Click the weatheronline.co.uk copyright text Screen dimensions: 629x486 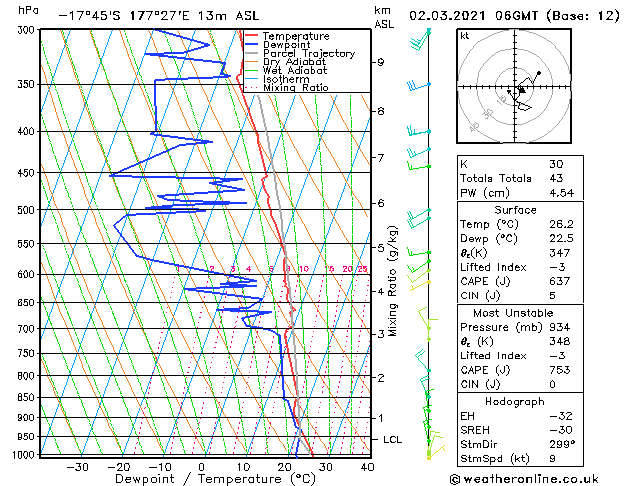[x=524, y=479]
